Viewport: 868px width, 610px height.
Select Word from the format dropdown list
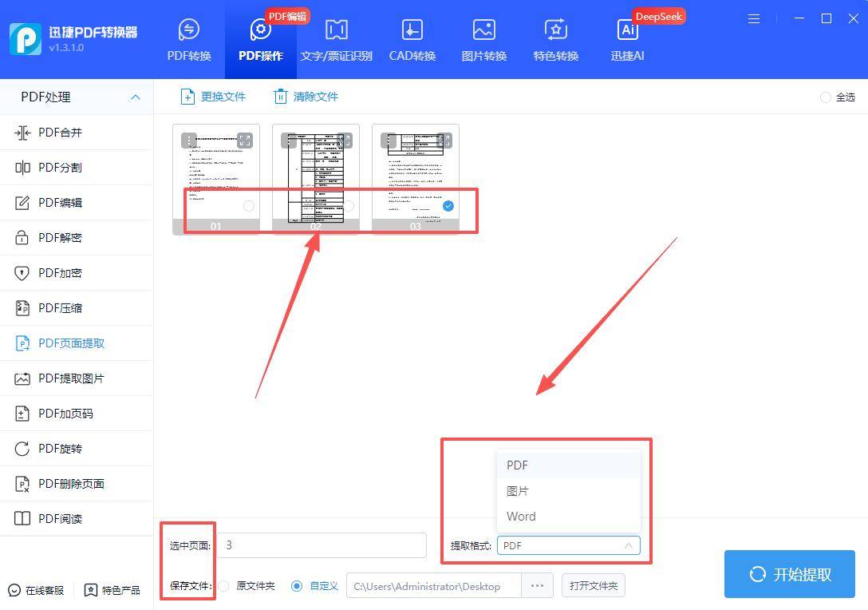point(521,516)
